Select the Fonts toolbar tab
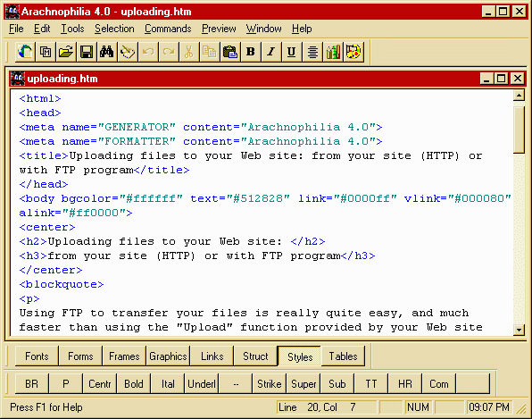 pos(37,356)
